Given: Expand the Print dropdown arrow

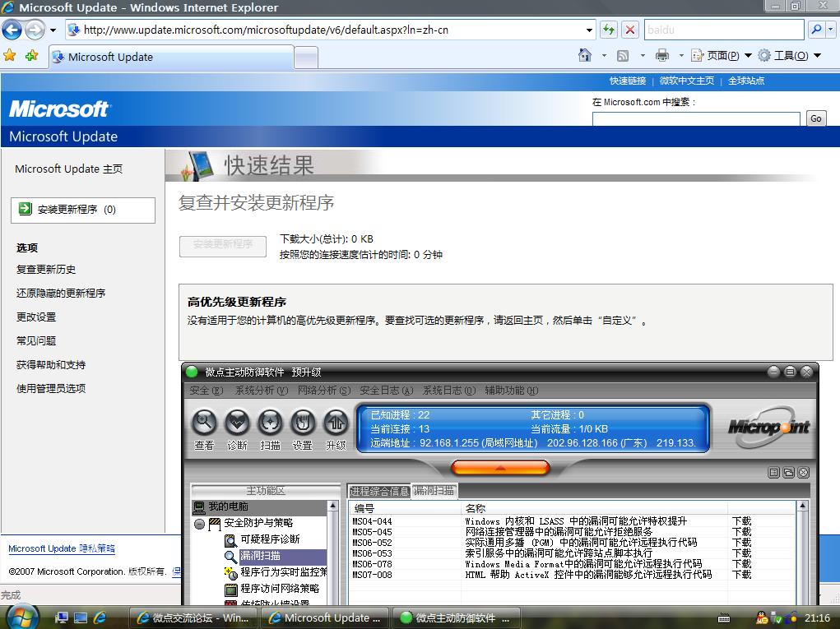Looking at the screenshot, I should pyautogui.click(x=681, y=55).
